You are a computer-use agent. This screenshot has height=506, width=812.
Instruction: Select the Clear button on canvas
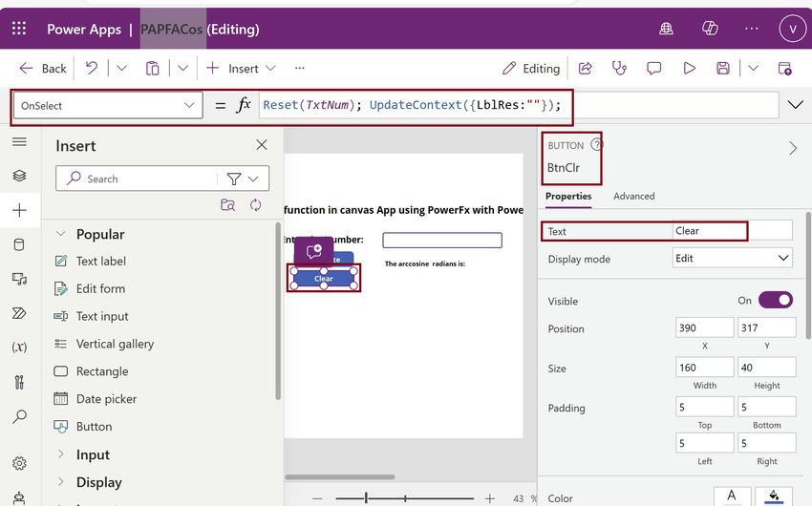(324, 279)
